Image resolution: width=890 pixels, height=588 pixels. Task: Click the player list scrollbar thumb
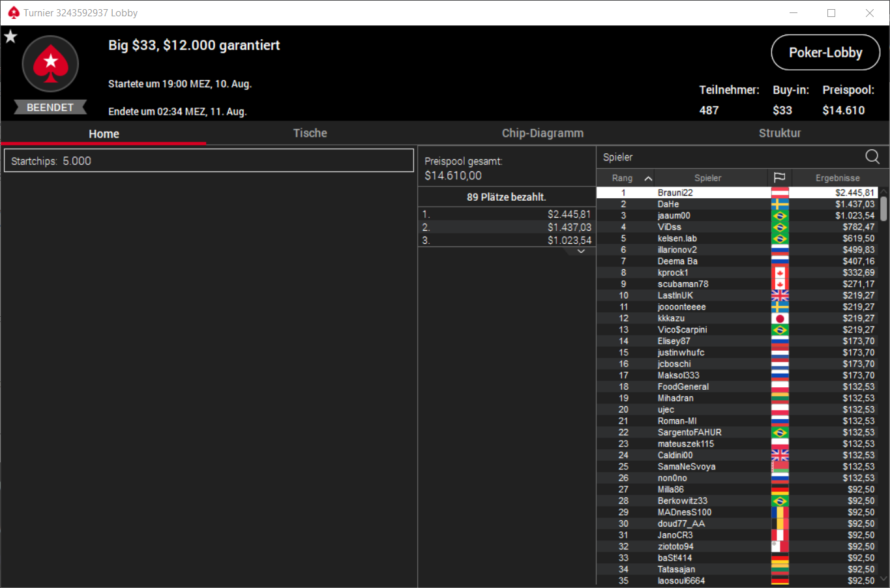(x=883, y=209)
